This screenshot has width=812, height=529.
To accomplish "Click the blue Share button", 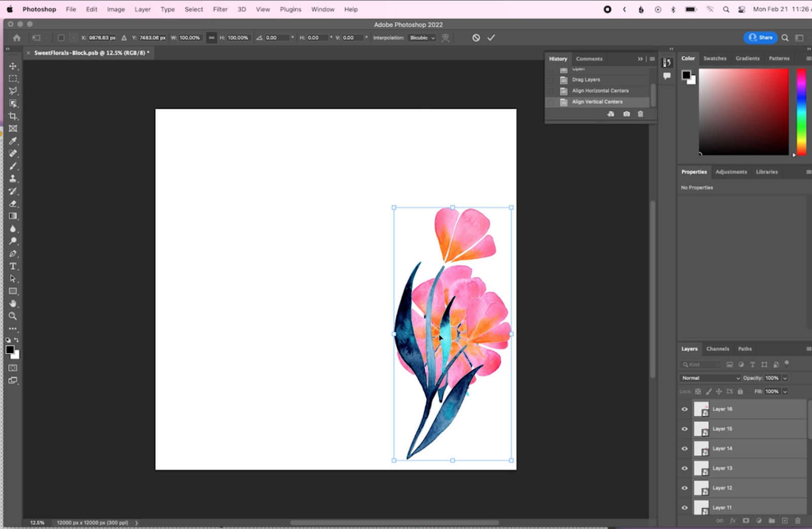I will tap(760, 38).
